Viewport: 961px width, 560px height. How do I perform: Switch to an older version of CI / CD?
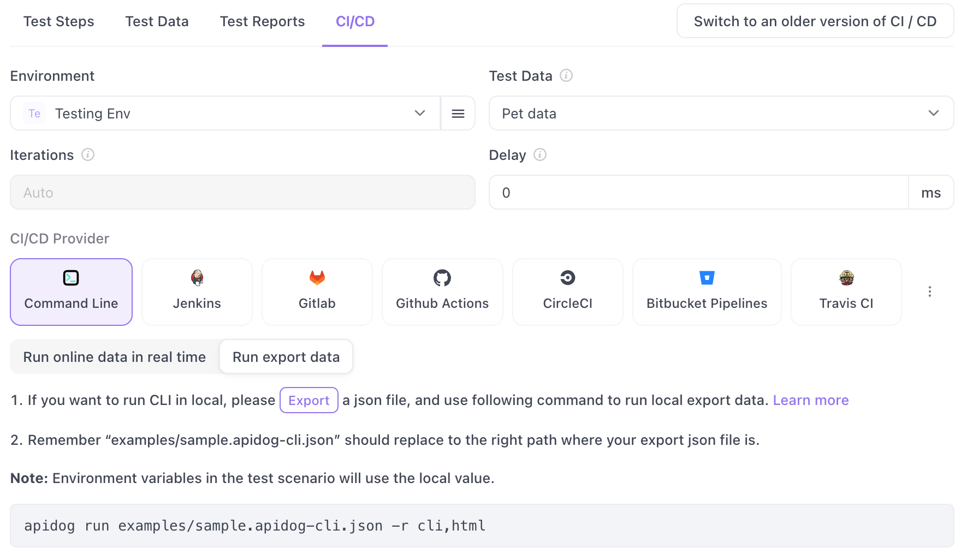click(x=815, y=21)
